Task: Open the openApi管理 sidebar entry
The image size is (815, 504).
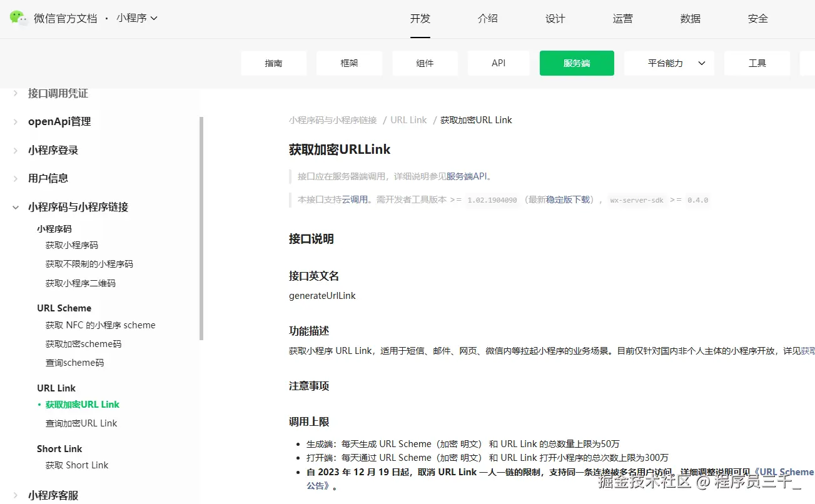Action: 59,121
